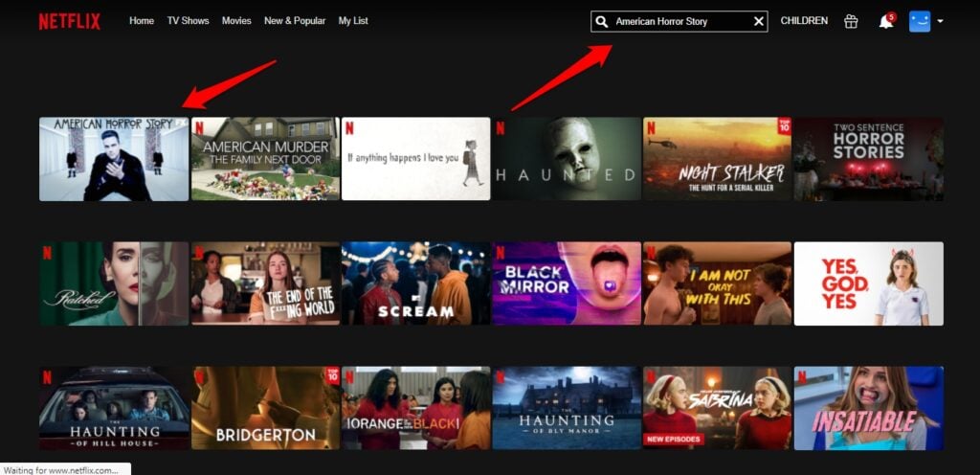Image resolution: width=980 pixels, height=475 pixels.
Task: Open the notifications bell
Action: point(886,21)
